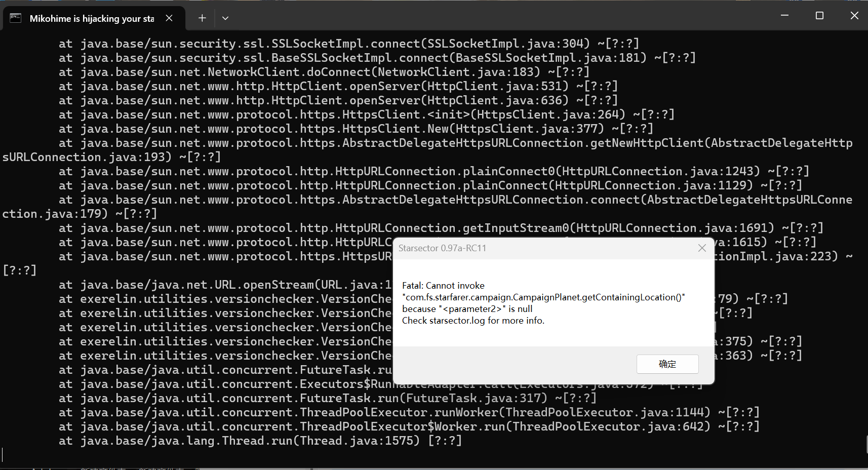Click the 确定 button in the error dialog
This screenshot has height=470, width=868.
[667, 364]
